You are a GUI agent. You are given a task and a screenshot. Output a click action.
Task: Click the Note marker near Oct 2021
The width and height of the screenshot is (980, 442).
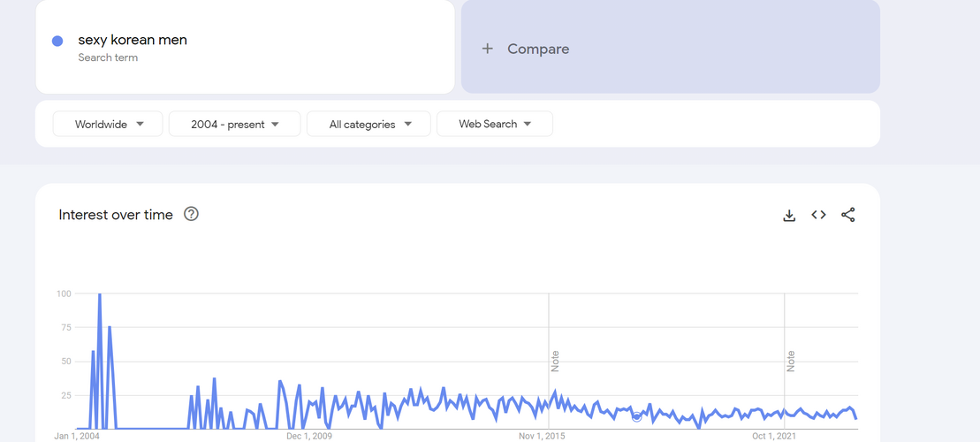(791, 362)
